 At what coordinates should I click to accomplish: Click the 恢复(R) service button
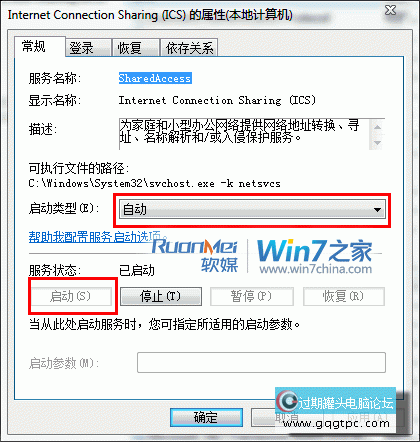click(x=344, y=296)
